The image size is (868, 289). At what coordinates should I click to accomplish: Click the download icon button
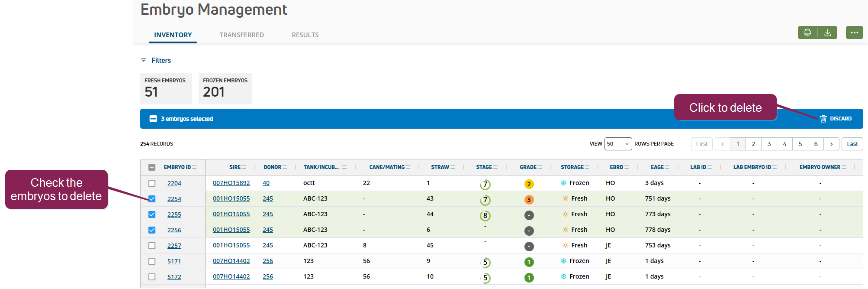827,32
